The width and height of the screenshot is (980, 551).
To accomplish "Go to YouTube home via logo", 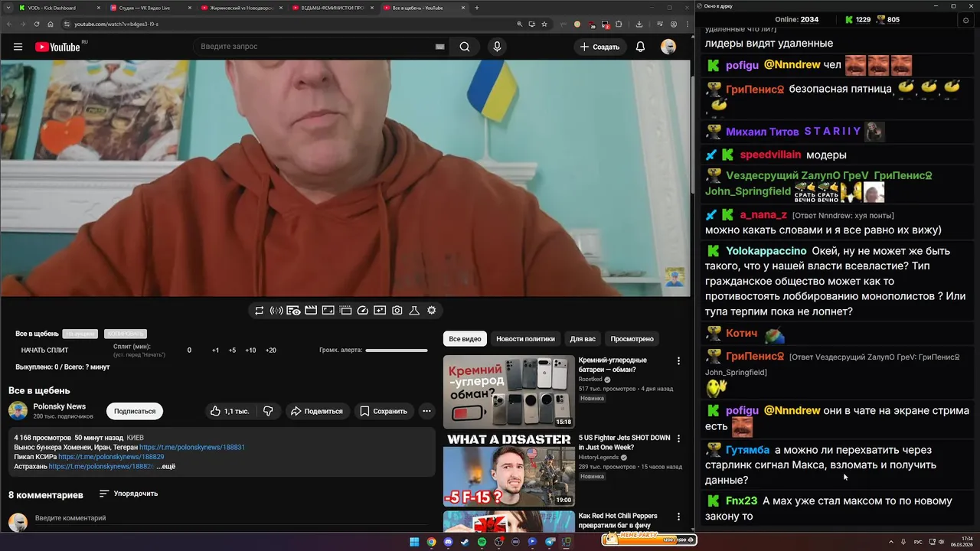I will coord(57,47).
